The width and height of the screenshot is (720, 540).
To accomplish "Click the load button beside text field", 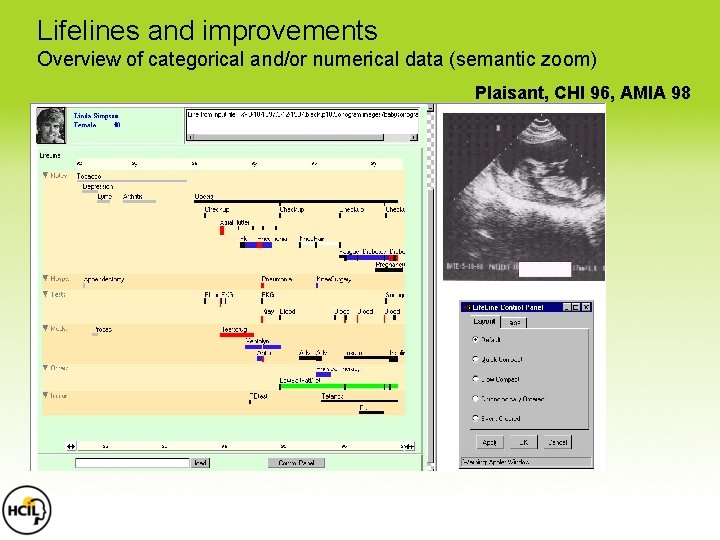I will click(200, 462).
